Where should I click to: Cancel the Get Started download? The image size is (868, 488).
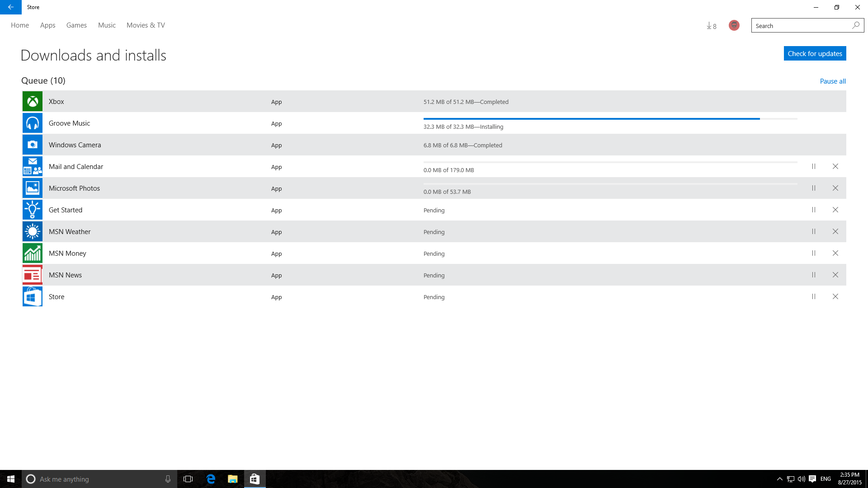pyautogui.click(x=835, y=210)
